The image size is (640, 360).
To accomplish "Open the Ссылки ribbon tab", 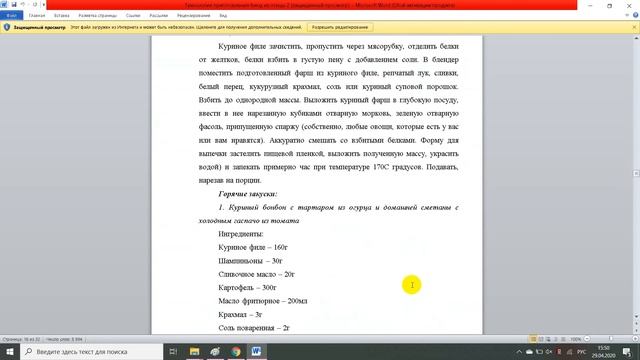I will click(x=133, y=16).
